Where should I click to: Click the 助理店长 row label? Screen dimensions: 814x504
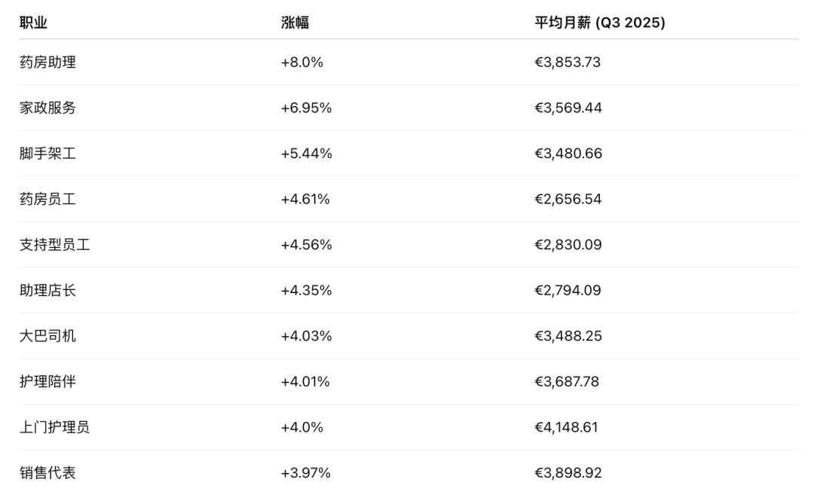47,291
